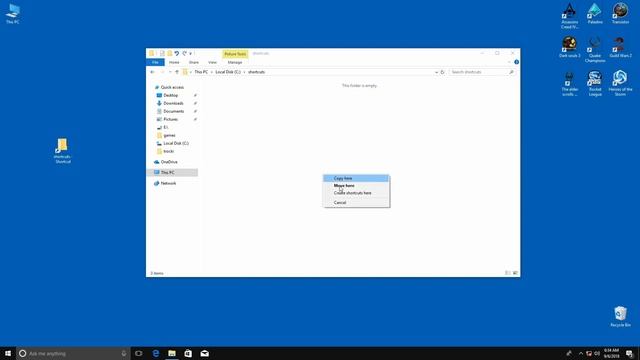
Task: Refresh the folder view
Action: click(x=442, y=72)
